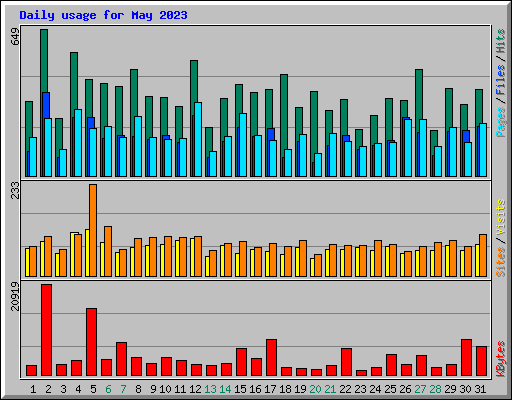
Task: Click day label "18" on the axis
Action: (x=285, y=389)
